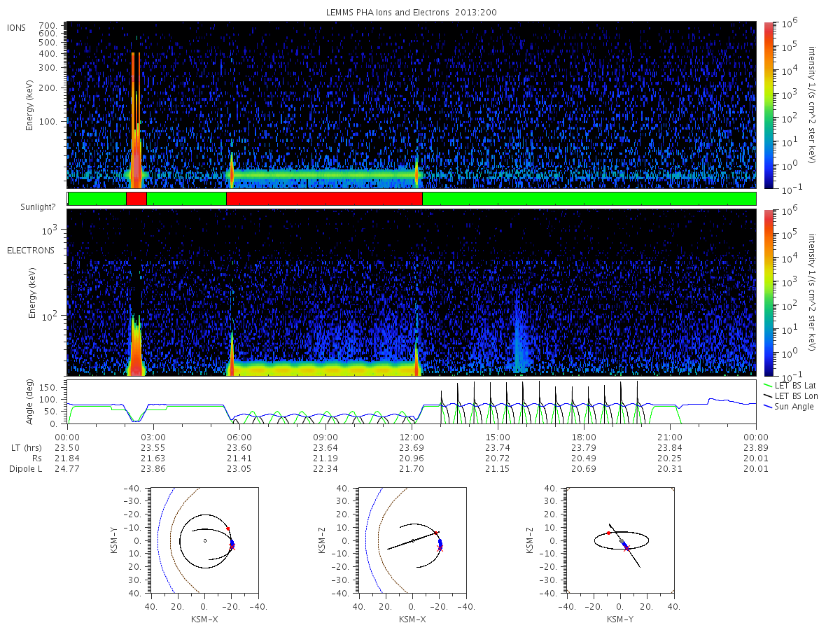Click the ion panel intensity colorbar

tap(768, 105)
